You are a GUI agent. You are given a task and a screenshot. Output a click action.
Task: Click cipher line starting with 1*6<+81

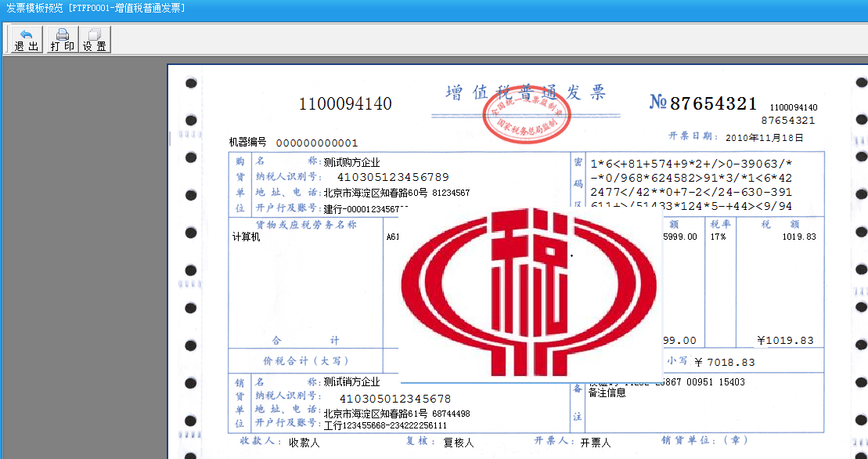pos(691,164)
